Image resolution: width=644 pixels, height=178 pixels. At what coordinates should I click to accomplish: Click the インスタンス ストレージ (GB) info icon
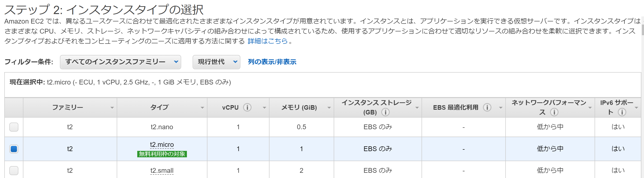[385, 112]
